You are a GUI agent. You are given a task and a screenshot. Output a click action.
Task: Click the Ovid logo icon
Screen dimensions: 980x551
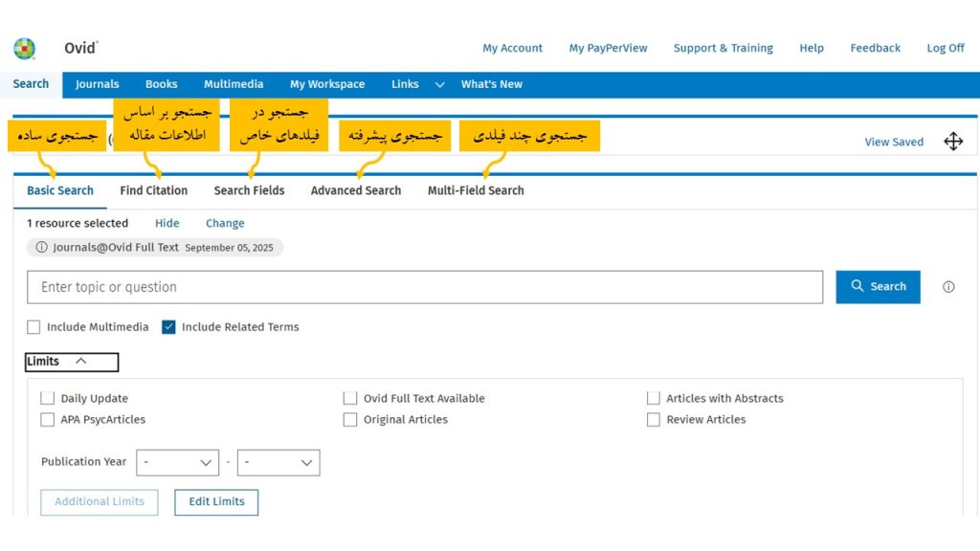pyautogui.click(x=24, y=48)
